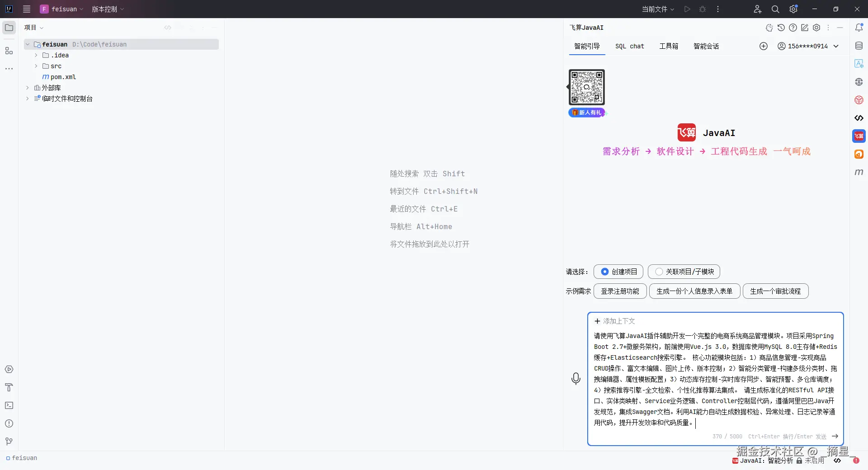This screenshot has height=470, width=868.
Task: Click the feisuan breadcrumb in the status bar
Action: coord(22,458)
